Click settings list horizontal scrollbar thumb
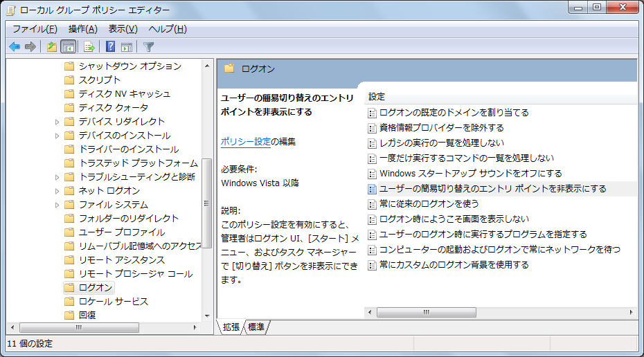644x357 pixels. click(x=427, y=312)
